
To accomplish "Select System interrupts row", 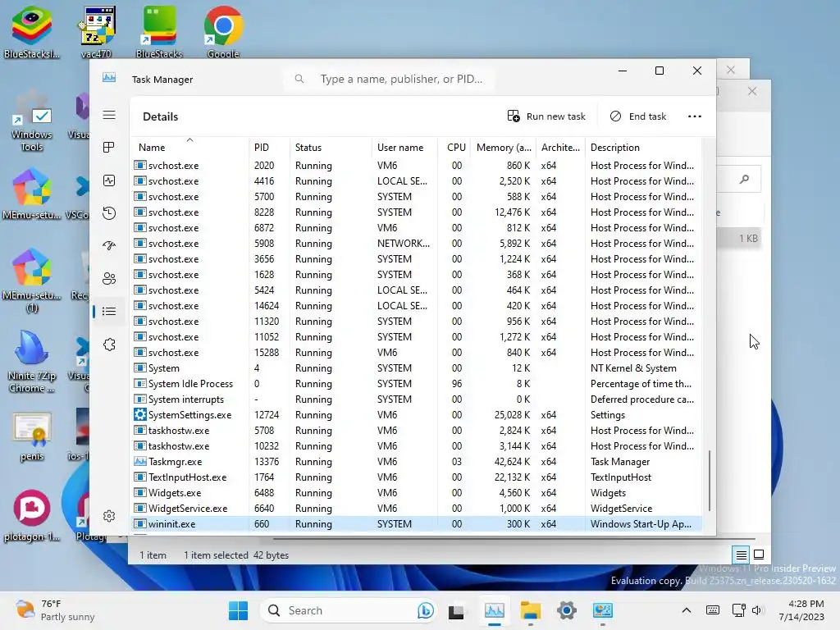I will (416, 399).
